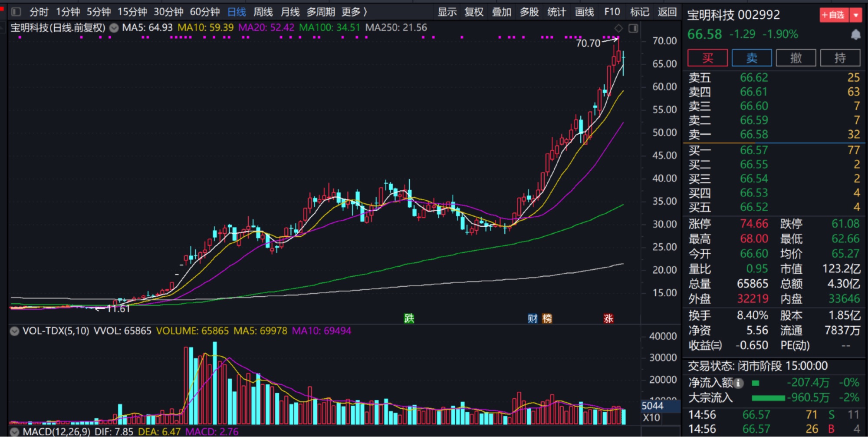Viewport: 868px width, 437px height.
Task: Click the 大宗流入 value -960.5万
Action: [x=808, y=398]
